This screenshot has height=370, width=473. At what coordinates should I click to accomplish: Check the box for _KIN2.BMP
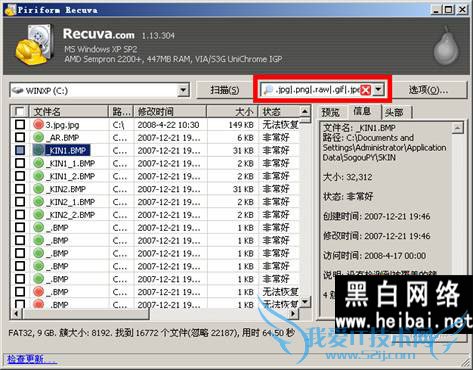[20, 189]
